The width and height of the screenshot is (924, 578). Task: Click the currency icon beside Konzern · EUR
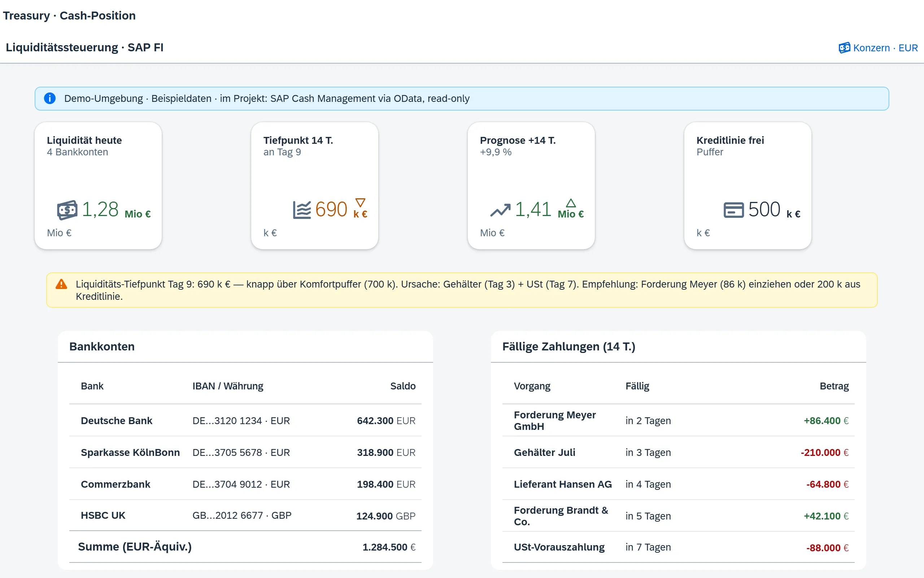pyautogui.click(x=844, y=48)
